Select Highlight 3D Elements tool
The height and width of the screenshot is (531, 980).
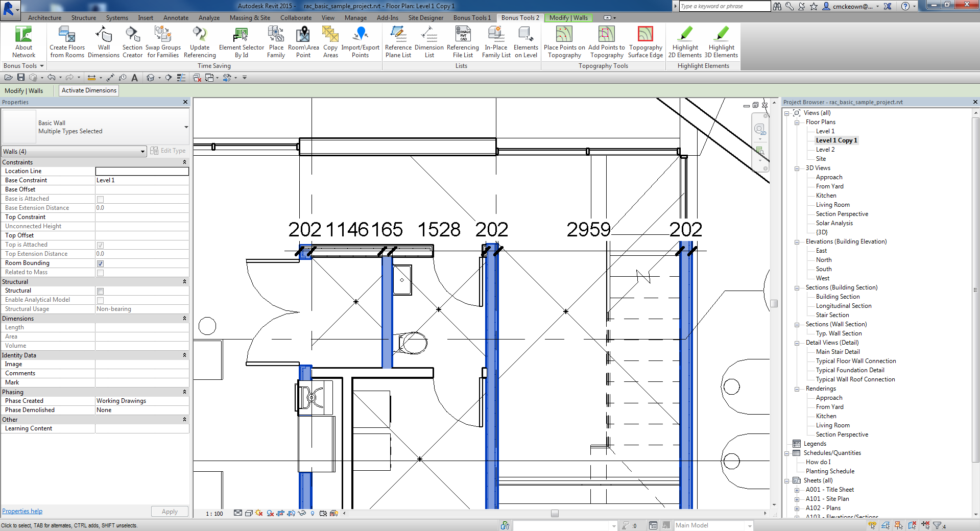click(721, 42)
